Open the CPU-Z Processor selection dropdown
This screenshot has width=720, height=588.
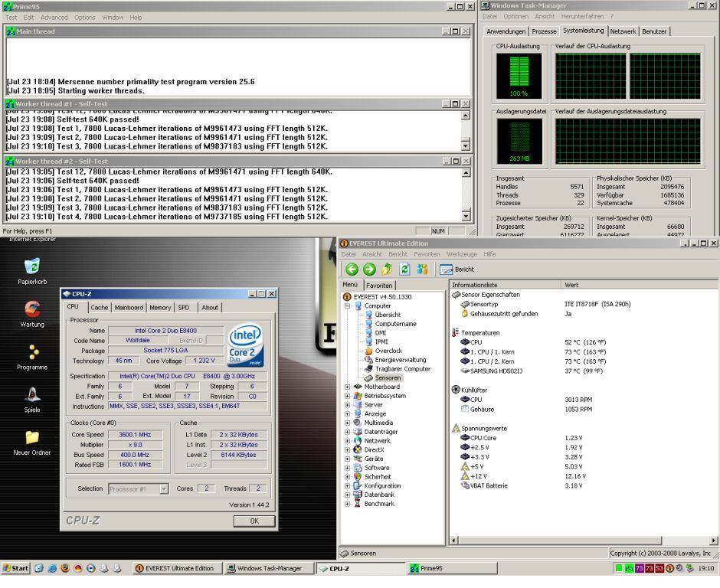coord(164,489)
